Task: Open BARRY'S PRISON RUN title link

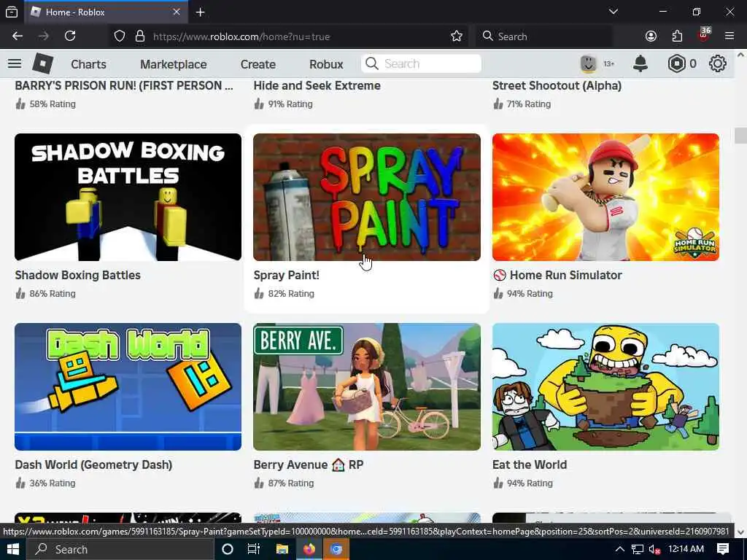Action: (124, 85)
